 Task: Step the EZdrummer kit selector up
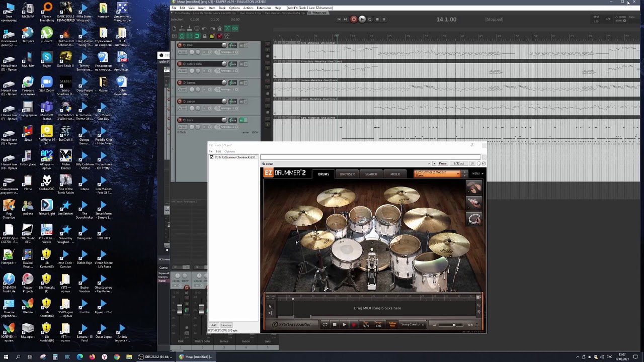[x=465, y=172]
